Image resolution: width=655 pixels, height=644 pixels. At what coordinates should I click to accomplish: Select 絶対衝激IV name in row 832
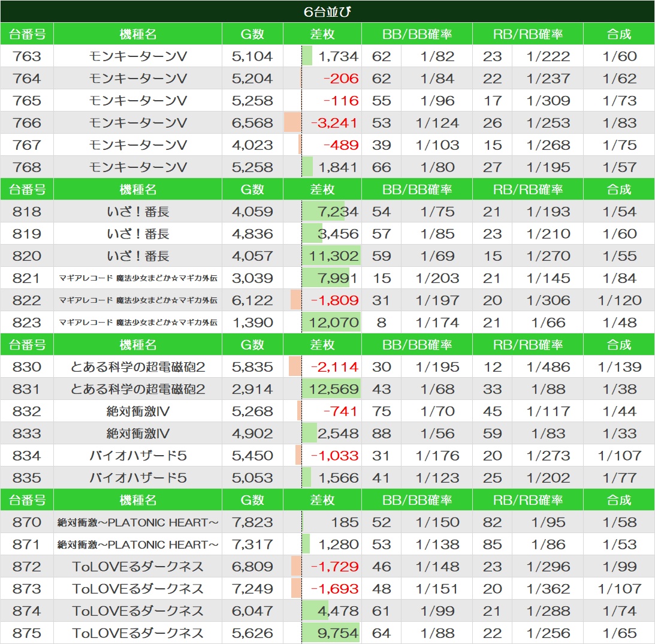tap(138, 411)
